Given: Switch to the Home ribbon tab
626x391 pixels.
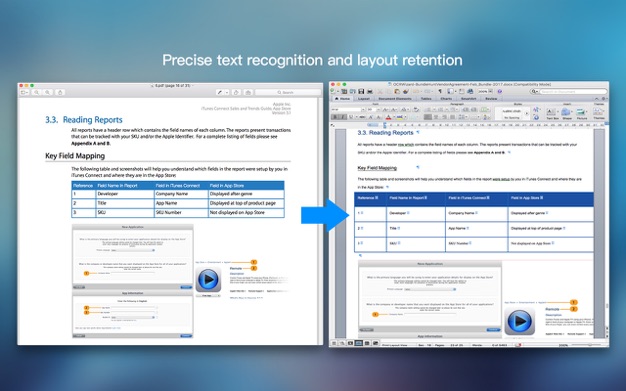Looking at the screenshot, I should 342,99.
